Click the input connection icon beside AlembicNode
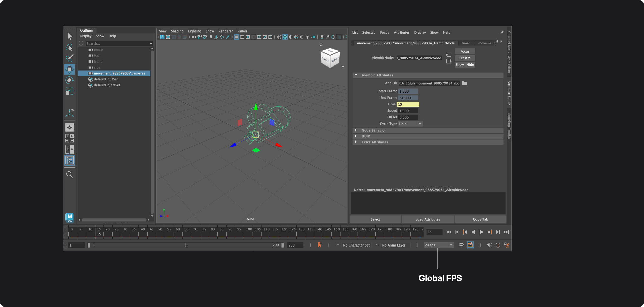644x307 pixels. [449, 55]
